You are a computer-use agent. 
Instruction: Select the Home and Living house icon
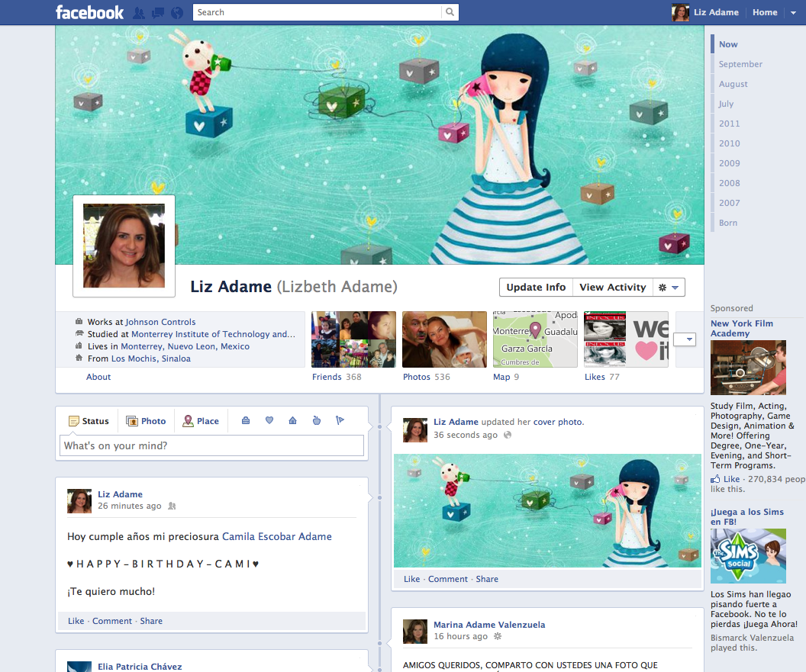pos(292,421)
